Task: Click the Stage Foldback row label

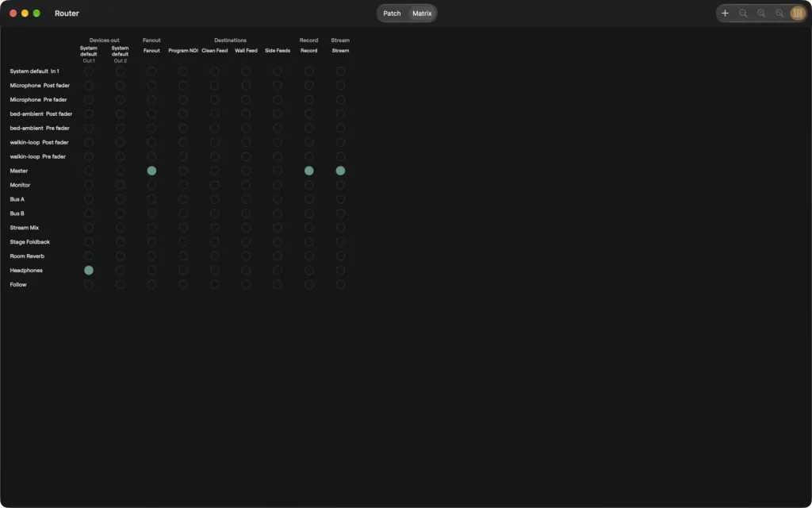Action: (30, 242)
